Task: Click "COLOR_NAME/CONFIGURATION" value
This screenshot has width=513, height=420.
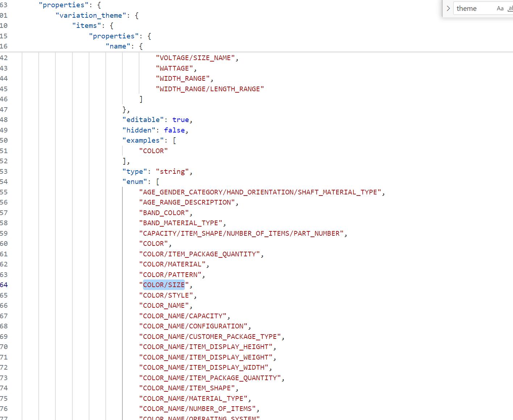Action: [x=193, y=326]
